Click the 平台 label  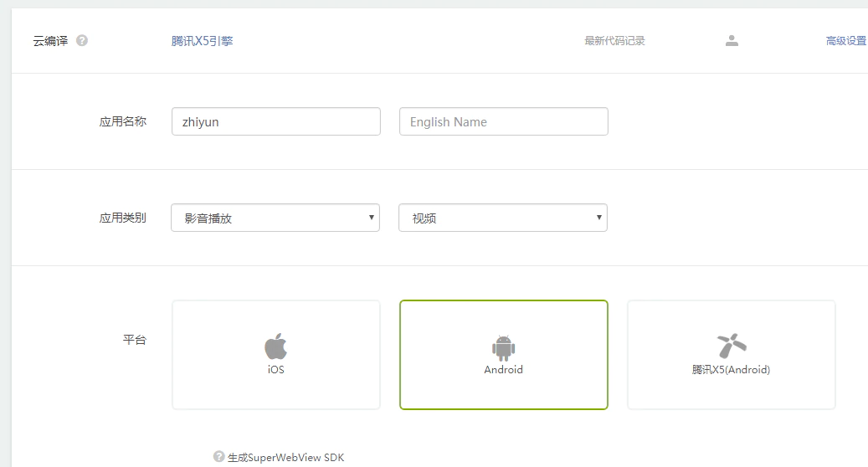135,340
